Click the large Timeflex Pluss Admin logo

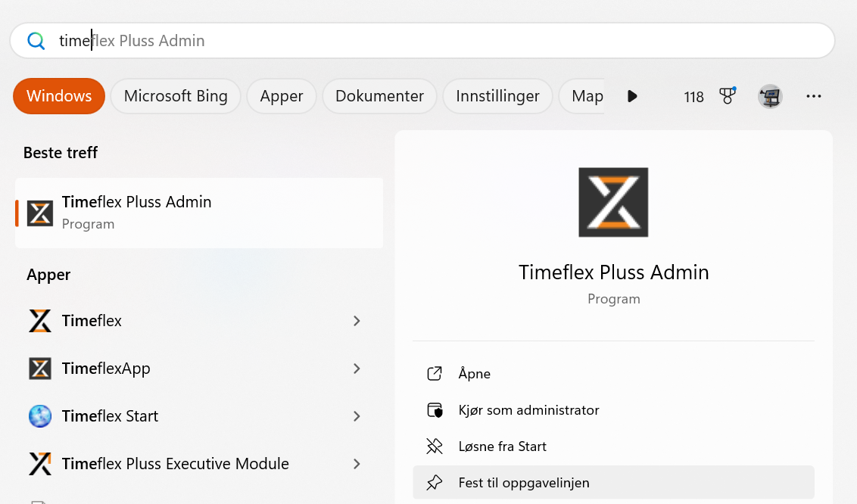pyautogui.click(x=613, y=203)
